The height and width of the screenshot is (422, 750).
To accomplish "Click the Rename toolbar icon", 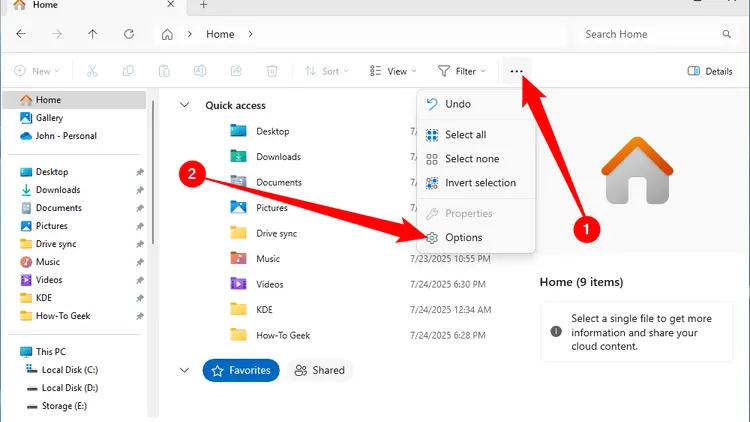I will [x=200, y=71].
